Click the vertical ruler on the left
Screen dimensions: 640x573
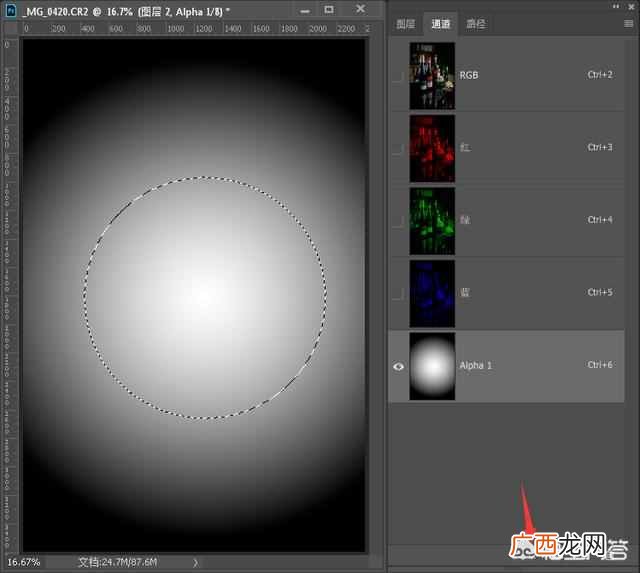[x=10, y=295]
